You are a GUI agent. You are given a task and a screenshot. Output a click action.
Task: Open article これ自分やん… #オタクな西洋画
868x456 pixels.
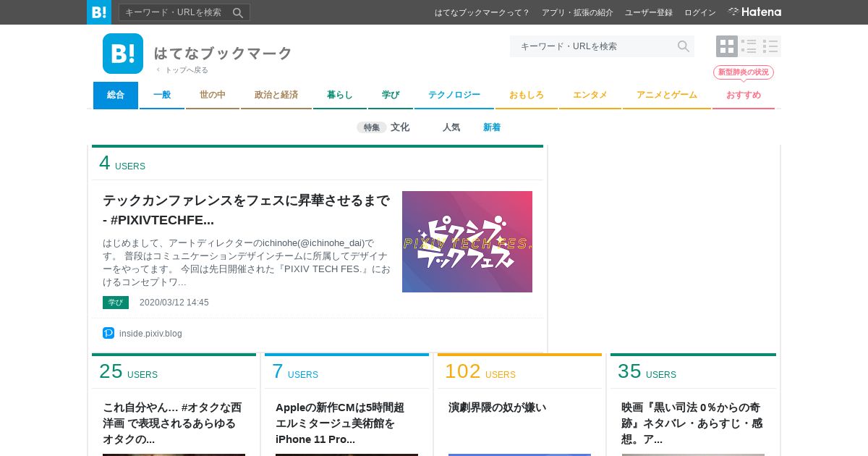tap(174, 423)
